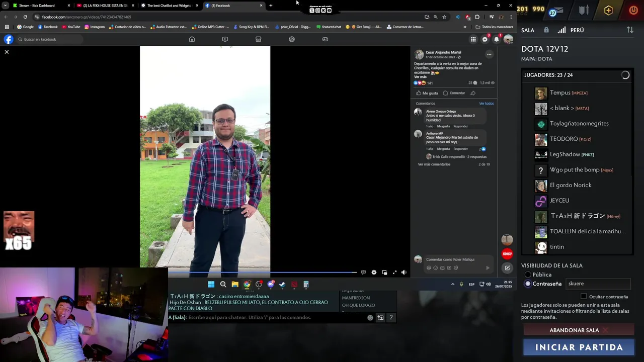Viewport: 644px width, 362px height.
Task: Open emoji picker in Dota chat
Action: [370, 318]
